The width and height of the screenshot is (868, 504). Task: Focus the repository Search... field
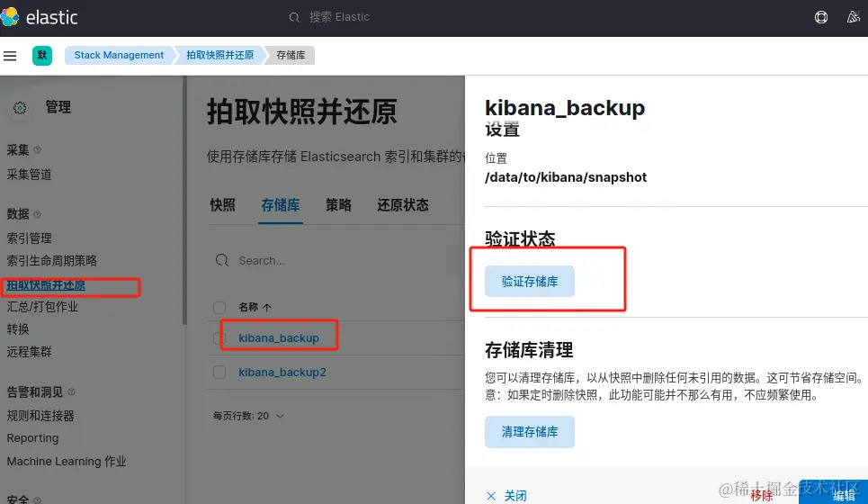pos(337,260)
